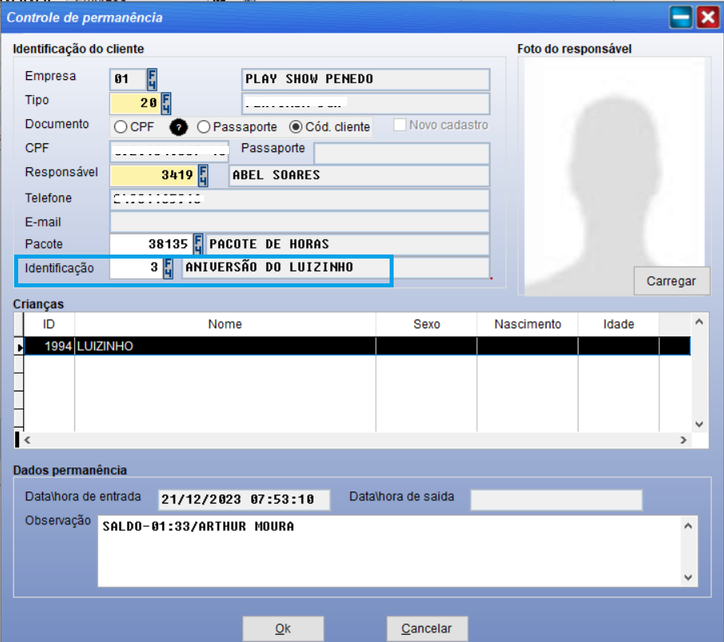
Task: Click the F4 lookup icon beside Tipo
Action: 166,104
